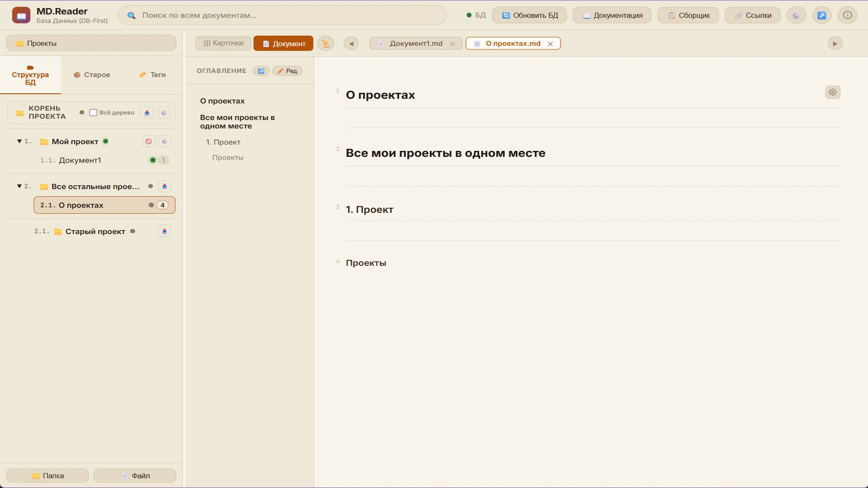Close the Документ1.md tab

(452, 44)
